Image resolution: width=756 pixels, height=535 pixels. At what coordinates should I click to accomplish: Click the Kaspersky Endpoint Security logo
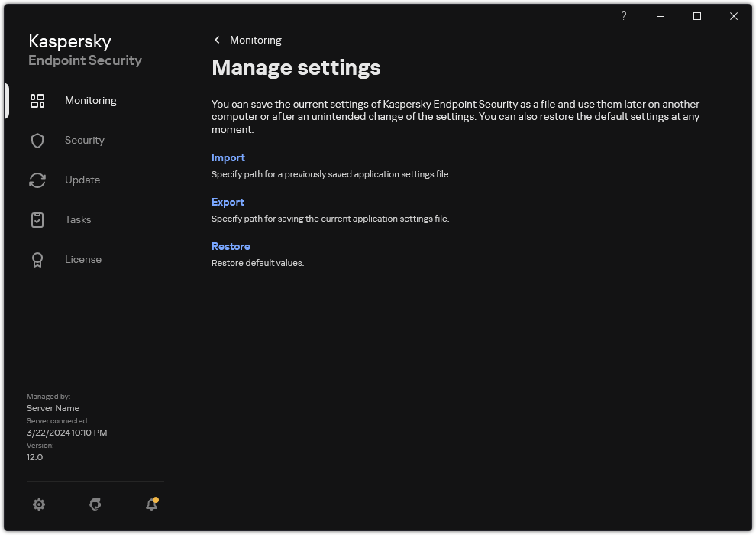(x=85, y=50)
